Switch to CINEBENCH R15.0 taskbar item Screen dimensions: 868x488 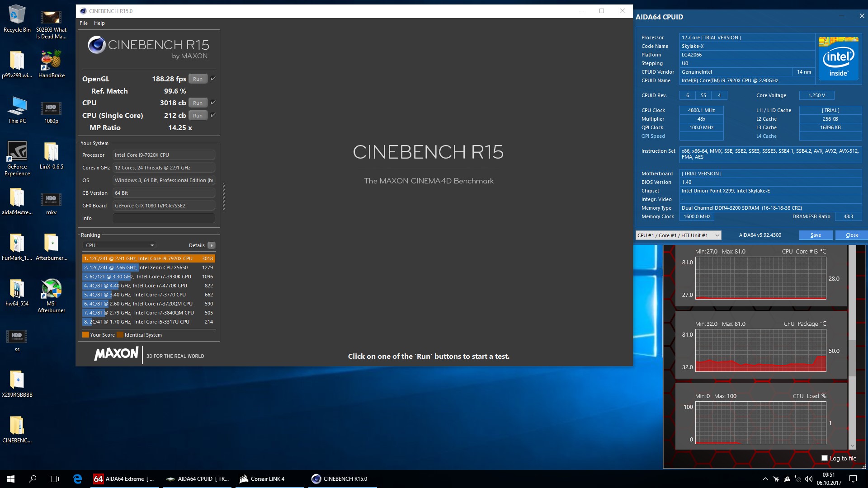(x=342, y=479)
